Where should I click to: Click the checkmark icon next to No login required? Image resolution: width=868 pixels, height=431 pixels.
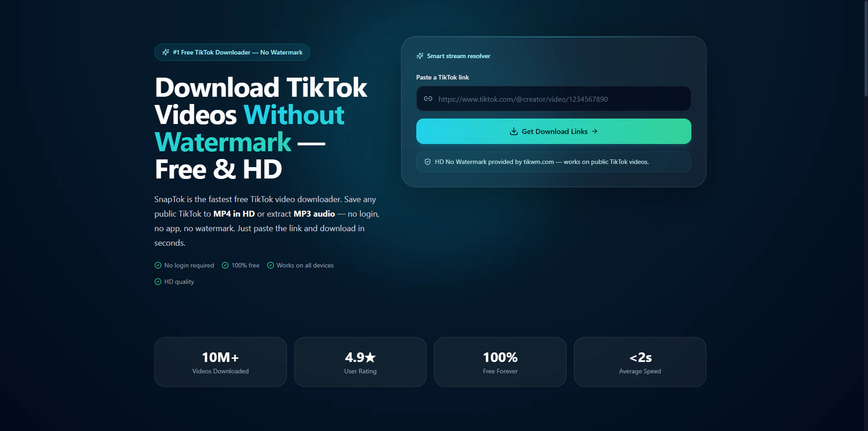tap(158, 265)
